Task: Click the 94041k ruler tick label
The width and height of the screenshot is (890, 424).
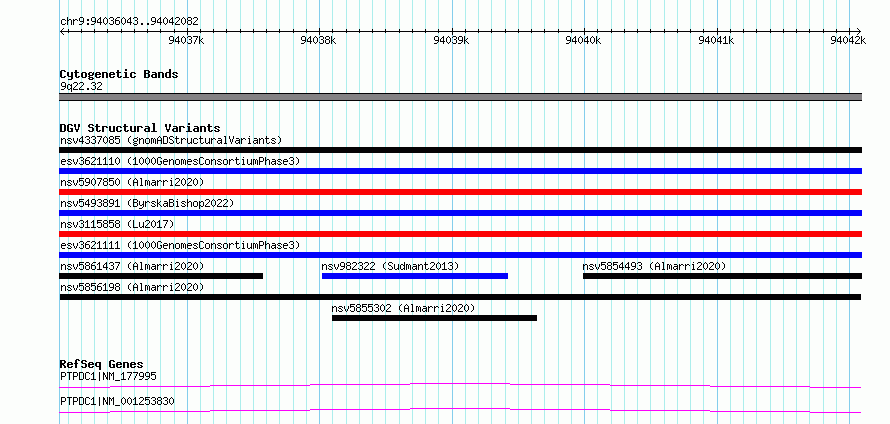Action: (716, 40)
